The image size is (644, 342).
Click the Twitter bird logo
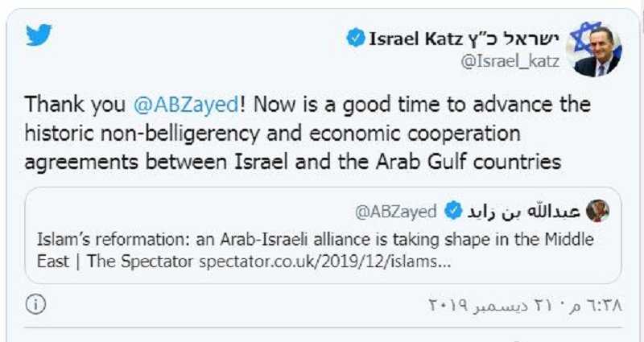(39, 35)
